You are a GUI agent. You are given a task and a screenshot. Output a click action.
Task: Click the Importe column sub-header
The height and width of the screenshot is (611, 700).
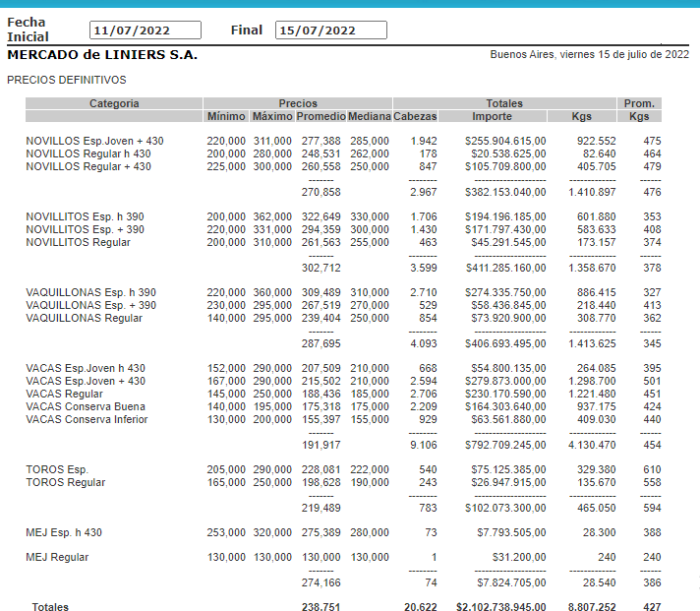492,117
